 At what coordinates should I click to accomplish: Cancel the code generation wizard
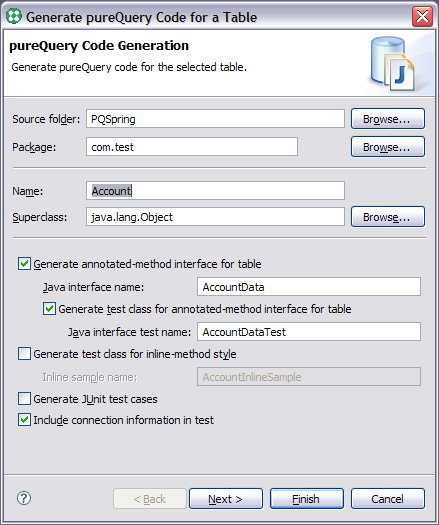point(388,499)
